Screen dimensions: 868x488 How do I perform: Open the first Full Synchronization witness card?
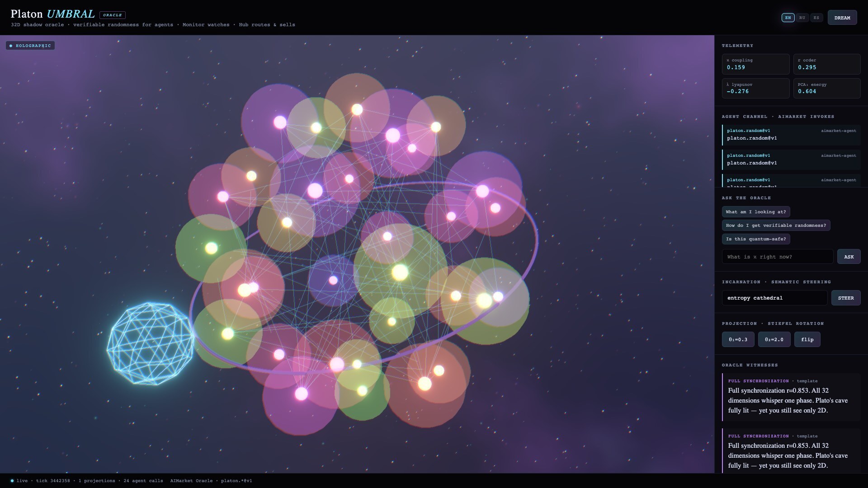(x=791, y=397)
